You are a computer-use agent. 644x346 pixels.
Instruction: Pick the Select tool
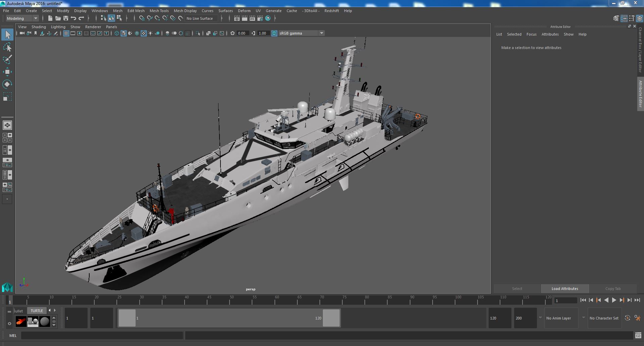coord(7,35)
